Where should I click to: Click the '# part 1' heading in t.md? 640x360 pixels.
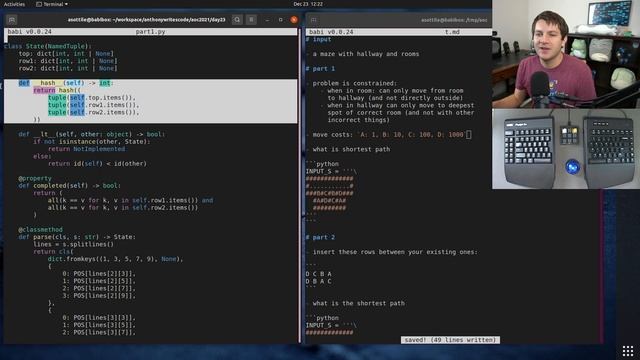click(320, 69)
